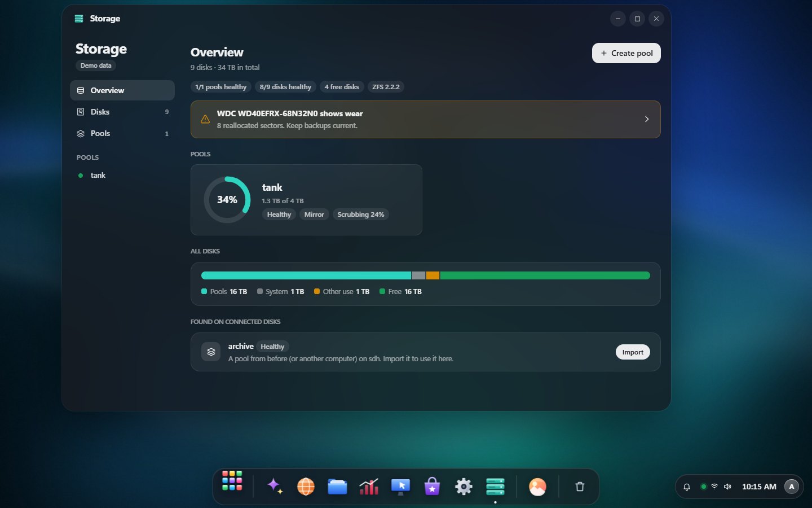Image resolution: width=812 pixels, height=508 pixels.
Task: Click the Free 16 TB legend entry
Action: pos(401,292)
